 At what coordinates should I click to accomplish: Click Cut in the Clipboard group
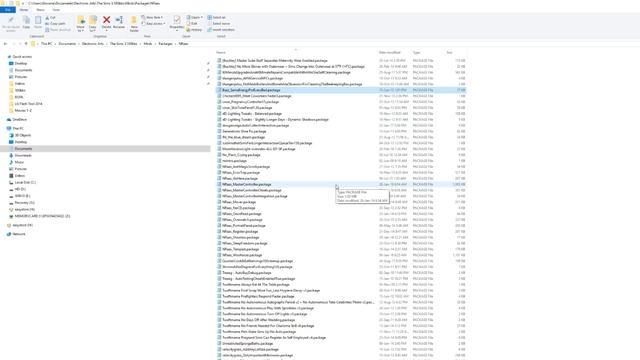(x=51, y=18)
